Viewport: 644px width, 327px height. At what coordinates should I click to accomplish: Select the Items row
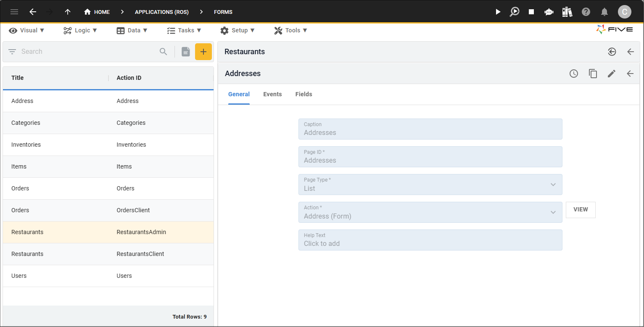pyautogui.click(x=108, y=166)
